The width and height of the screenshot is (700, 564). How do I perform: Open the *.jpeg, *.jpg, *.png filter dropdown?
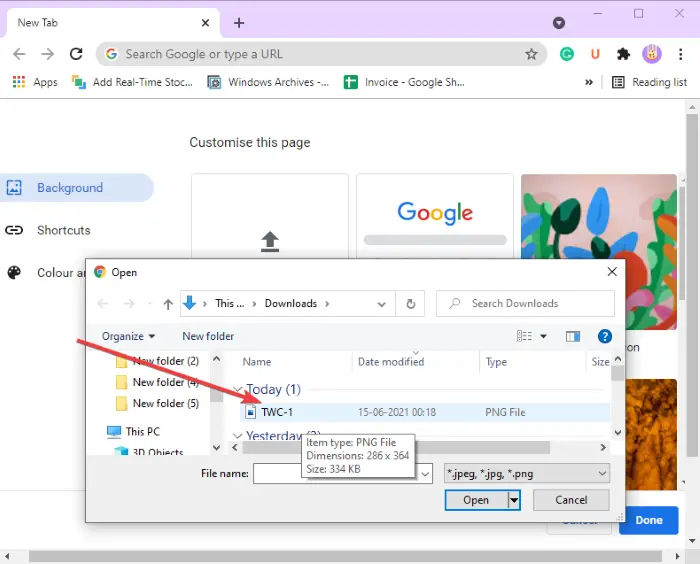pos(527,474)
